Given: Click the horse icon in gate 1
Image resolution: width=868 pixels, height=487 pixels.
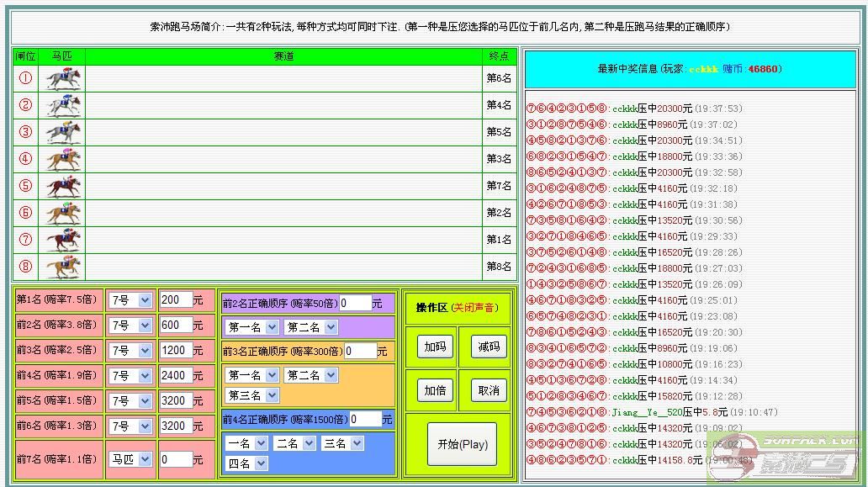Looking at the screenshot, I should tap(63, 78).
